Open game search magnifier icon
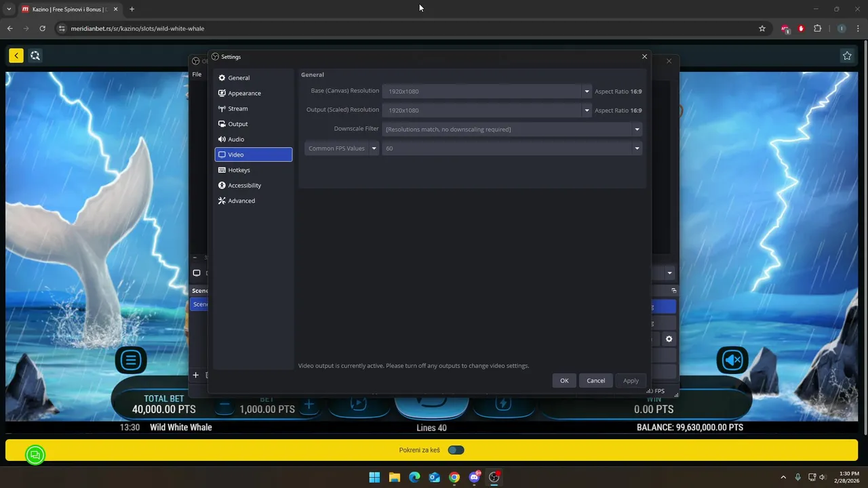 (35, 56)
